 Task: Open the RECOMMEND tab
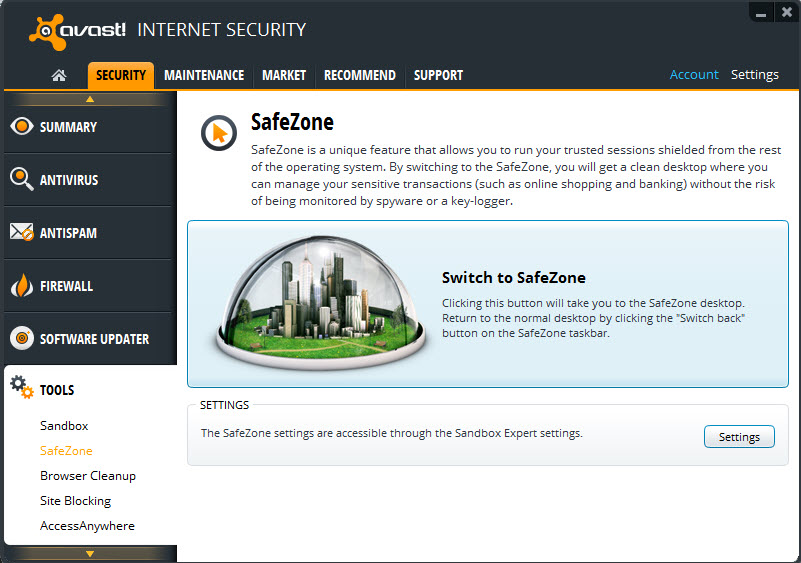(360, 75)
